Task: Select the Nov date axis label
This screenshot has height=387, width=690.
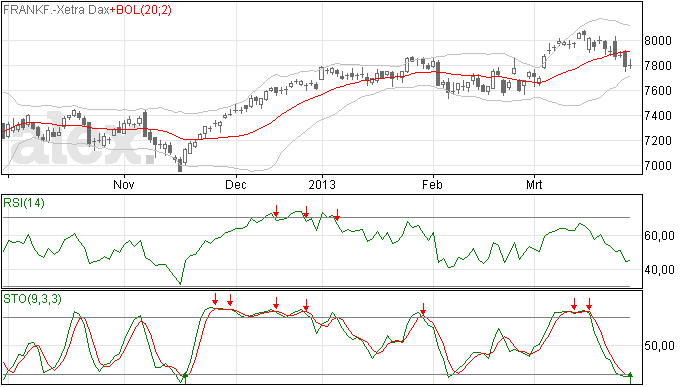Action: click(124, 184)
